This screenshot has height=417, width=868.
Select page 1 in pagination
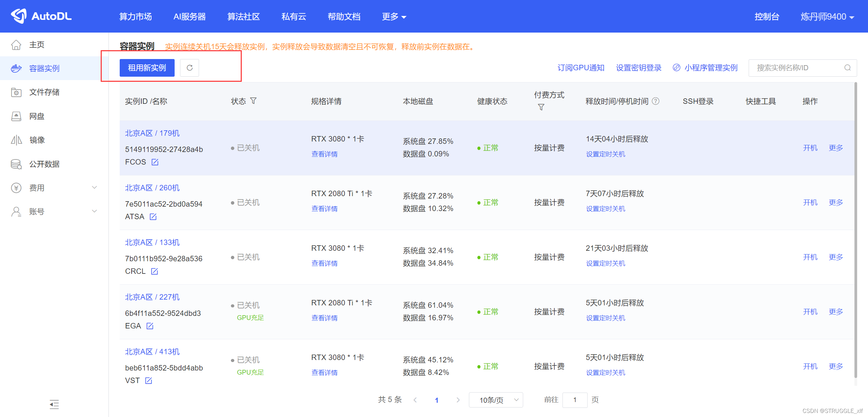(437, 400)
